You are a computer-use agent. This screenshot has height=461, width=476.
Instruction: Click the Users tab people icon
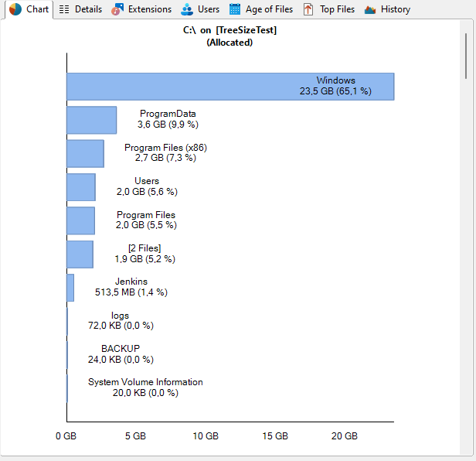[187, 9]
